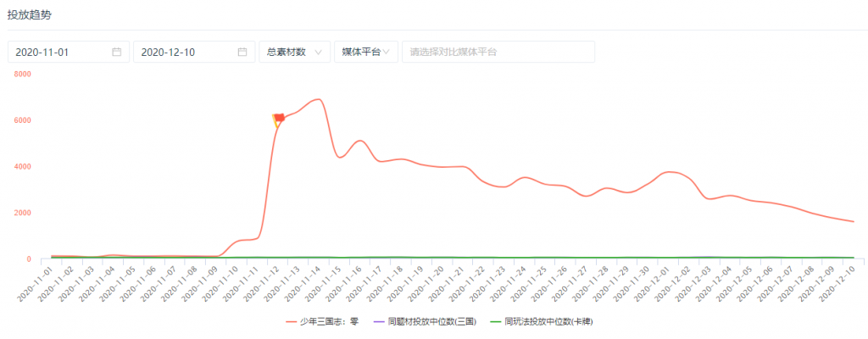Open the 请选择对比媒体平台 selector
The image size is (868, 339).
tap(498, 52)
